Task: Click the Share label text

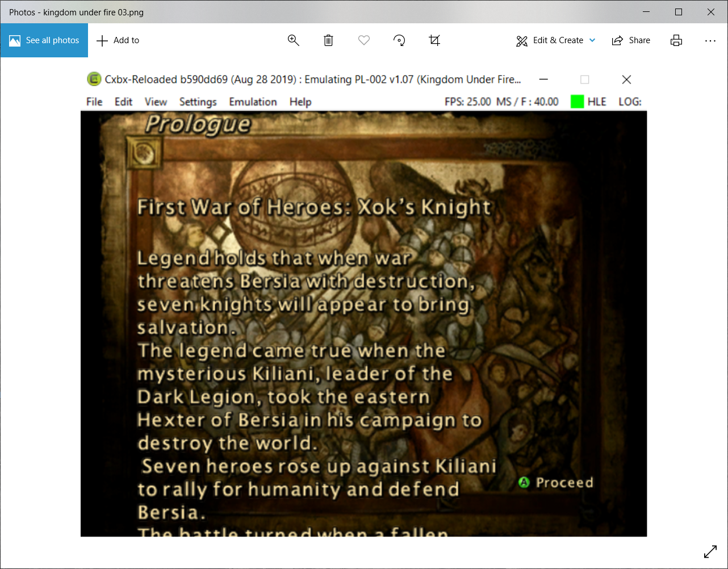Action: click(x=639, y=40)
